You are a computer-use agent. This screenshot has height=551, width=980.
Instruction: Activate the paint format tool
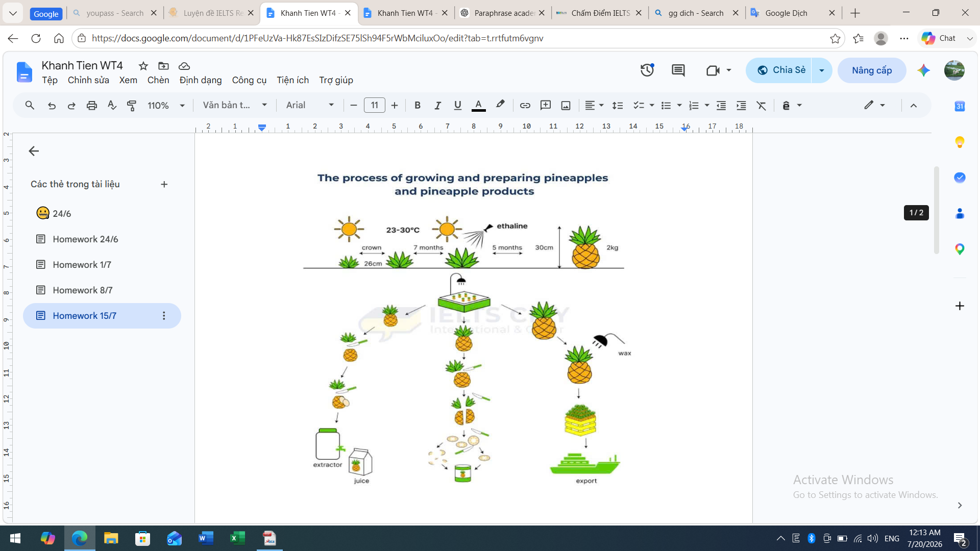tap(132, 105)
